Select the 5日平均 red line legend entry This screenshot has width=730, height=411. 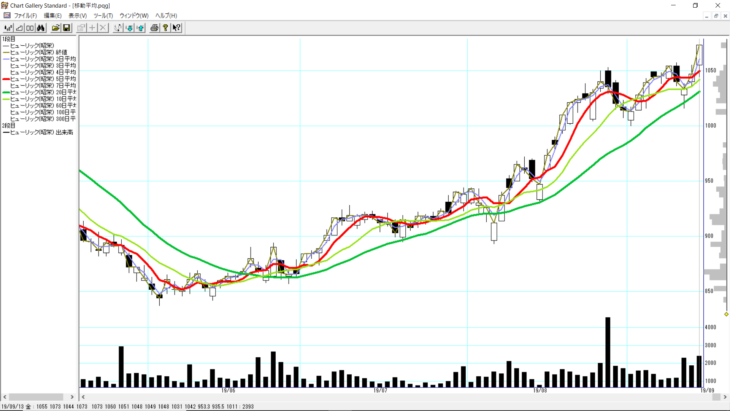40,77
